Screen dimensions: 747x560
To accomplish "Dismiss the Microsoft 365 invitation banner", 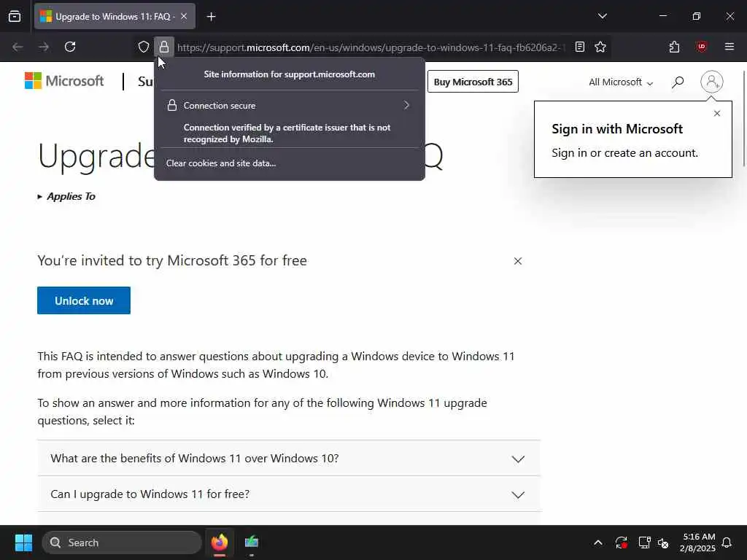I will pos(518,261).
